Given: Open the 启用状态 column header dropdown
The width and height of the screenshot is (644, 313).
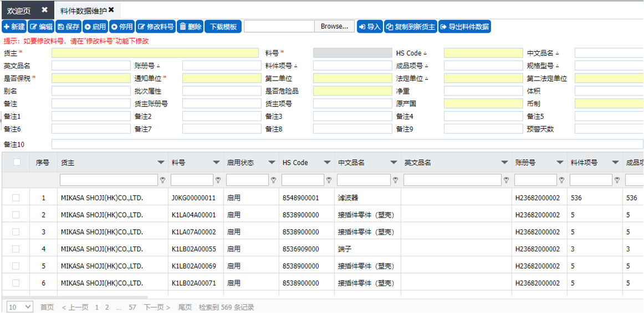Looking at the screenshot, I should pos(272,163).
